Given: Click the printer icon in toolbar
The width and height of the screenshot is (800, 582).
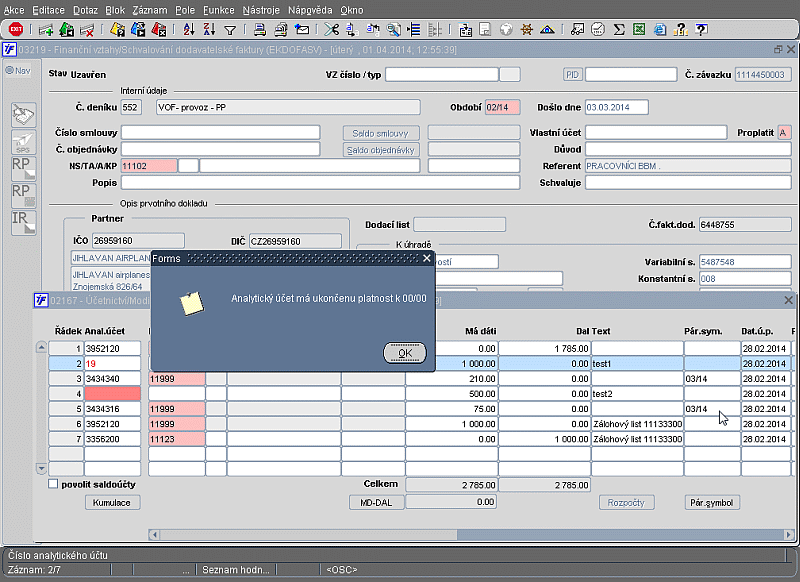Looking at the screenshot, I should coord(260,30).
